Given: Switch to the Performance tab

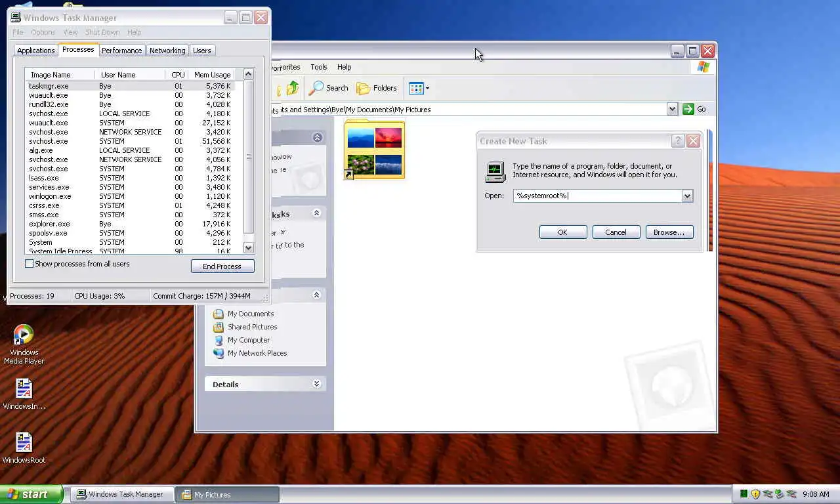Looking at the screenshot, I should pyautogui.click(x=121, y=51).
